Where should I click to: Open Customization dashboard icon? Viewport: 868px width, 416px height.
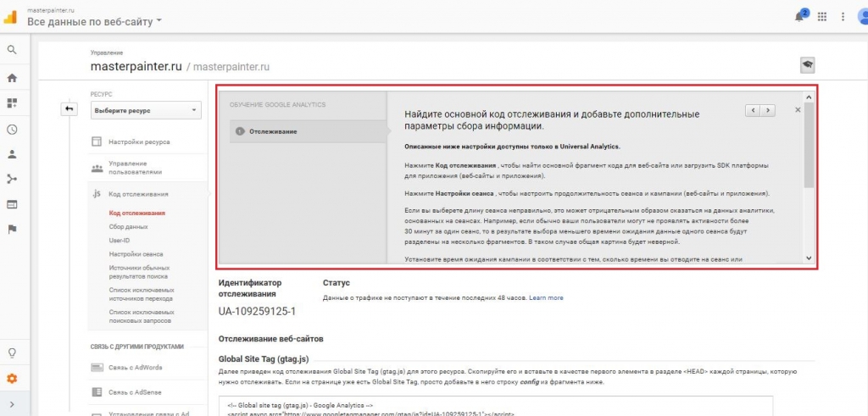(x=12, y=103)
